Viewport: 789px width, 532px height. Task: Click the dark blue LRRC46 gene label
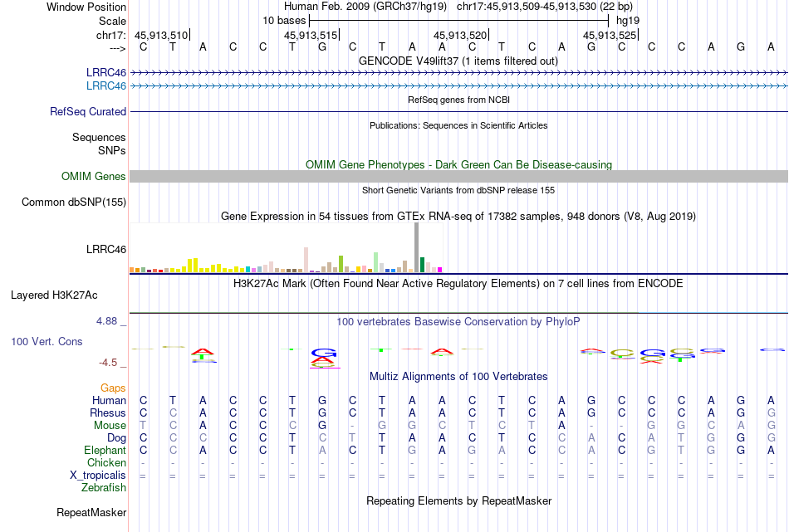pos(106,72)
